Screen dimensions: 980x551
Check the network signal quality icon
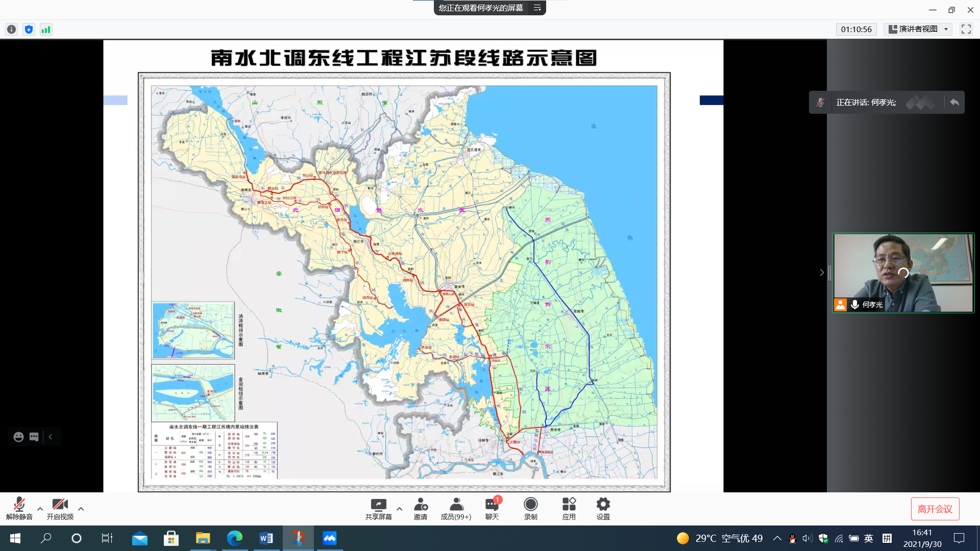tap(46, 30)
